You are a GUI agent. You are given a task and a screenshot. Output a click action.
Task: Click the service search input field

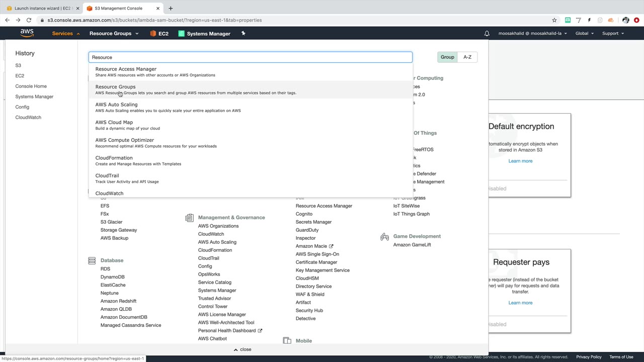point(251,57)
